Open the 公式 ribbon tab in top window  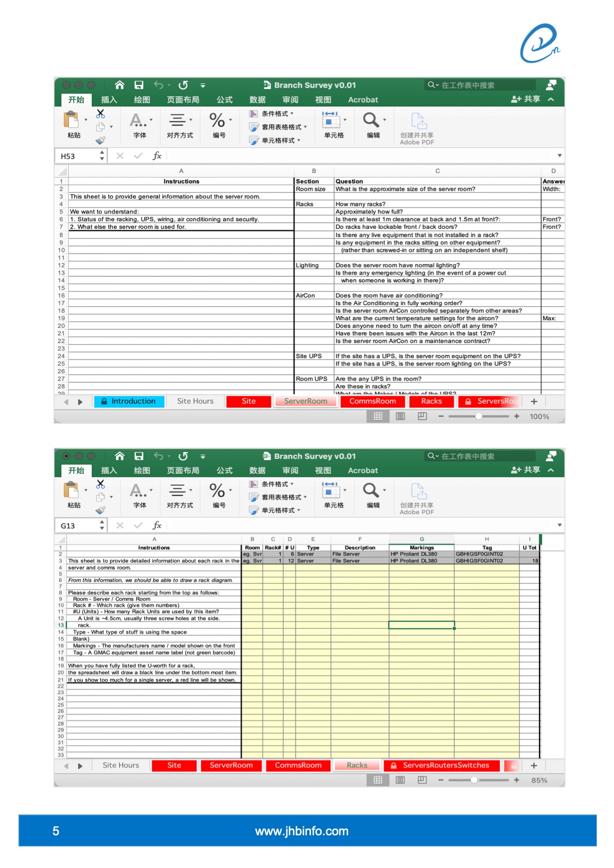coord(224,100)
